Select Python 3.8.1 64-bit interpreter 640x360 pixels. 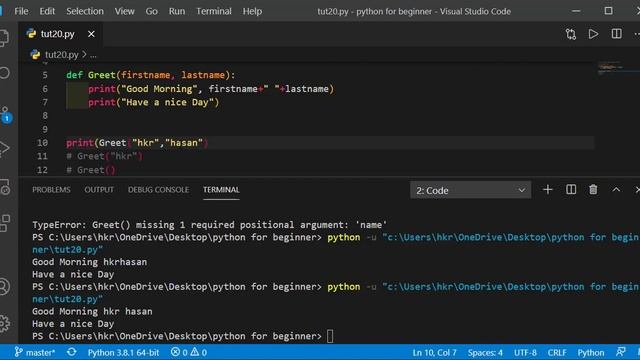pyautogui.click(x=123, y=352)
